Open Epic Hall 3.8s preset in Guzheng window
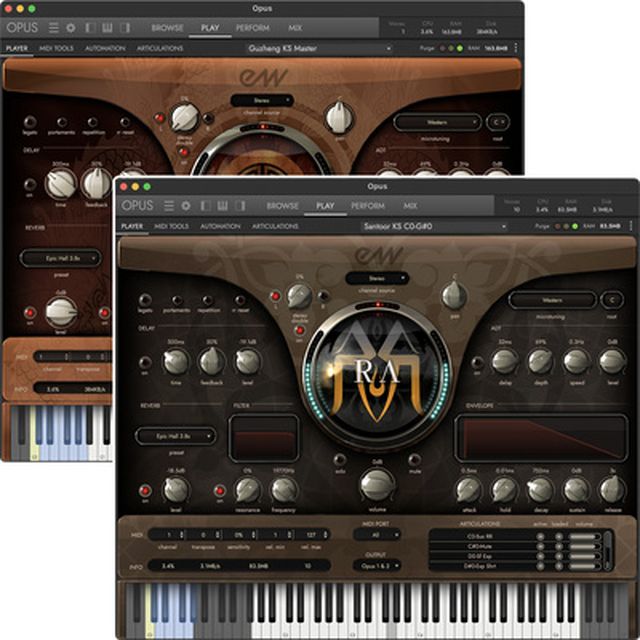This screenshot has width=640, height=640. pos(60,258)
